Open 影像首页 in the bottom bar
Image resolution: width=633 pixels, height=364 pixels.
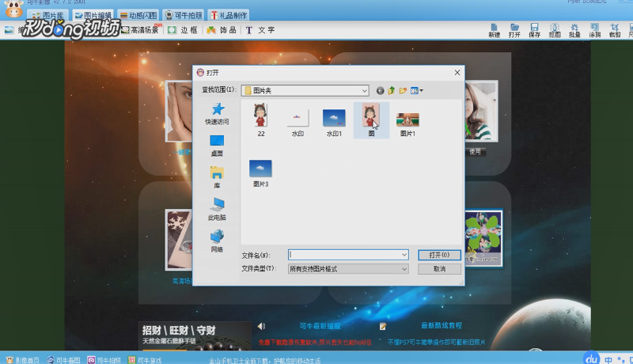point(23,360)
